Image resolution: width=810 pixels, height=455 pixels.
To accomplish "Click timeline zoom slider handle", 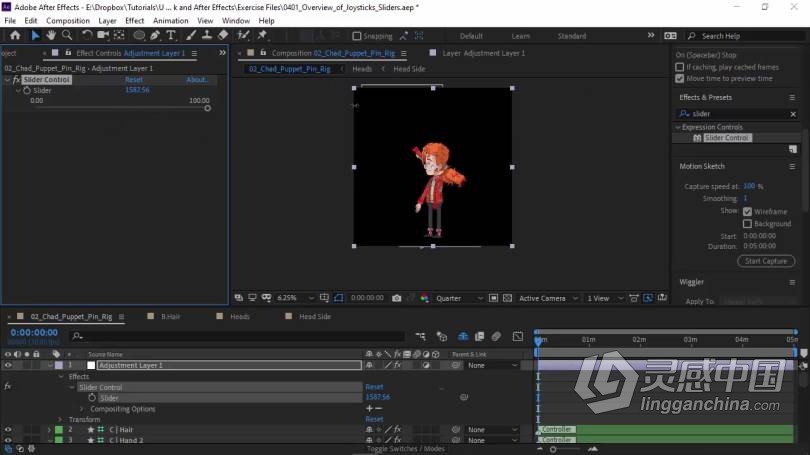I will 553,449.
